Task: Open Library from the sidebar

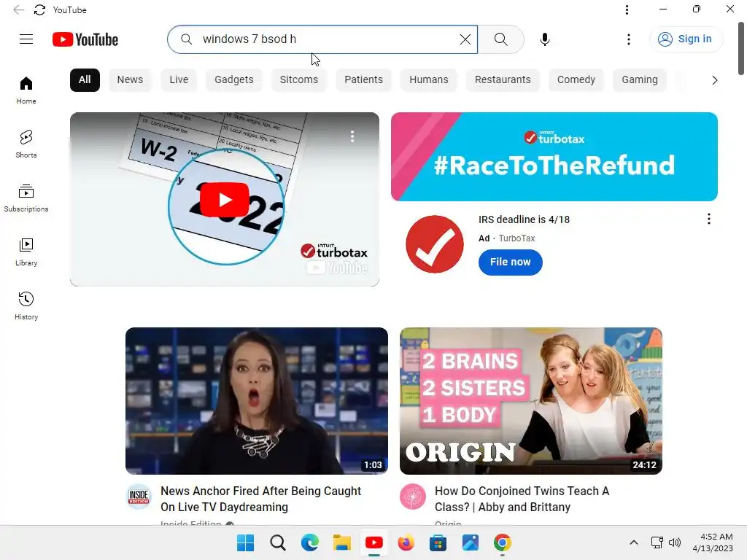Action: (26, 252)
